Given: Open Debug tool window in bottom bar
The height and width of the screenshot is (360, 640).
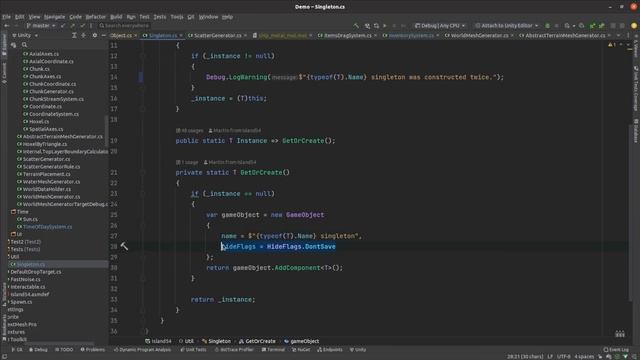Looking at the screenshot, I should point(38,350).
